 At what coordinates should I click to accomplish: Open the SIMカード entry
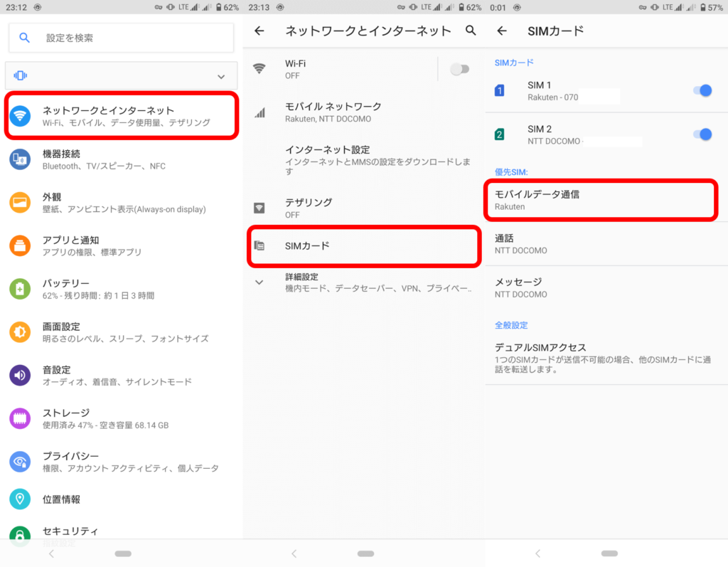tap(365, 246)
